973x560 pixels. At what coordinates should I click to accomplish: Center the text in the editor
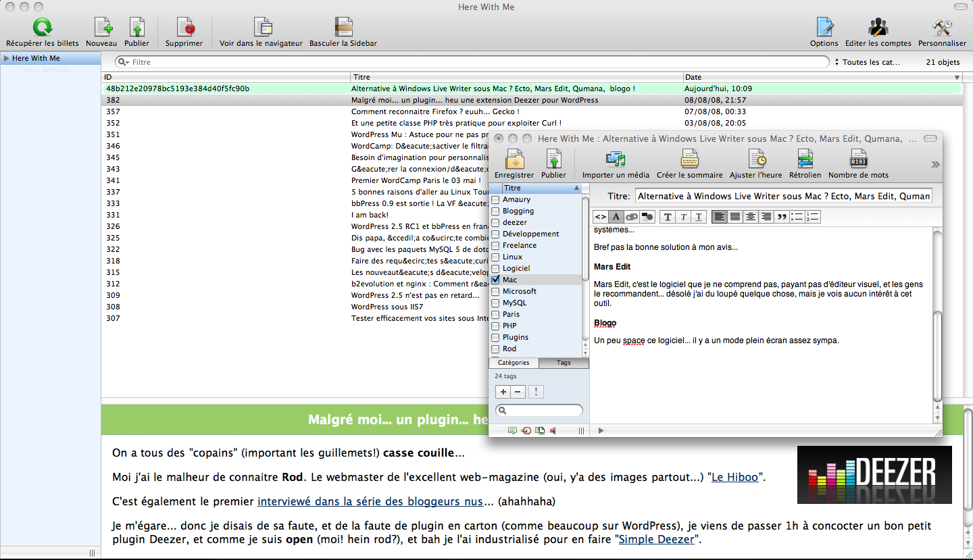tap(750, 217)
